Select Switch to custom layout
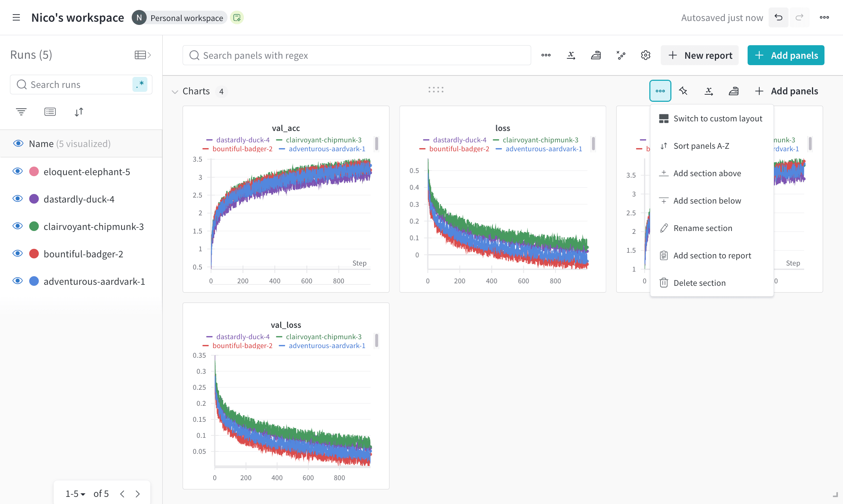Image resolution: width=843 pixels, height=504 pixels. (x=712, y=119)
